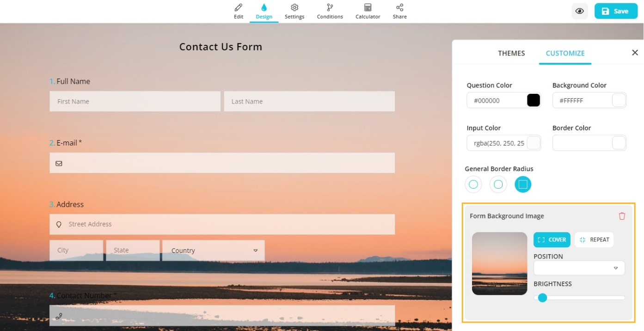Viewport: 644px width, 331px height.
Task: Click the location pin icon in Street Address
Action: [x=58, y=224]
